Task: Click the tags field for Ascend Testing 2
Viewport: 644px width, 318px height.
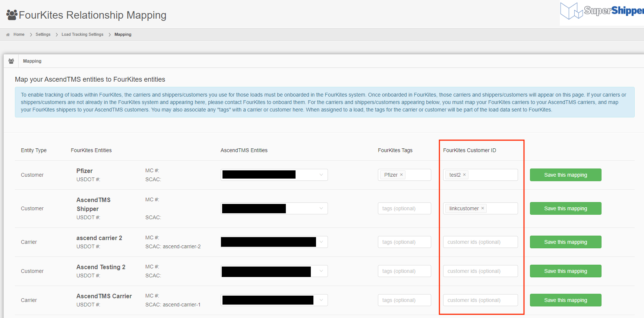Action: (x=404, y=271)
